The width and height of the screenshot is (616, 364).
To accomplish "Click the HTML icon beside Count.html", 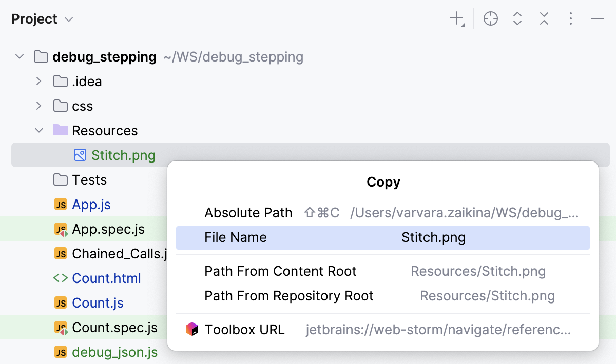I will coord(60,278).
